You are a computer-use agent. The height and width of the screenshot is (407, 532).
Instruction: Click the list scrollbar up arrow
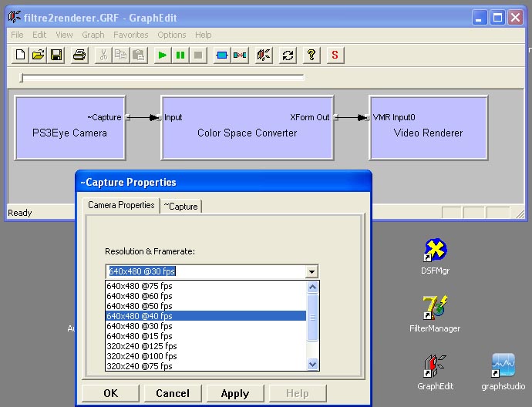(x=312, y=288)
